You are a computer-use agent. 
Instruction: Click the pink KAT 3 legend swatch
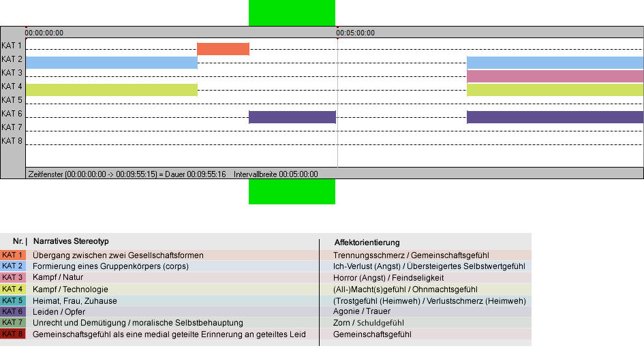point(13,278)
